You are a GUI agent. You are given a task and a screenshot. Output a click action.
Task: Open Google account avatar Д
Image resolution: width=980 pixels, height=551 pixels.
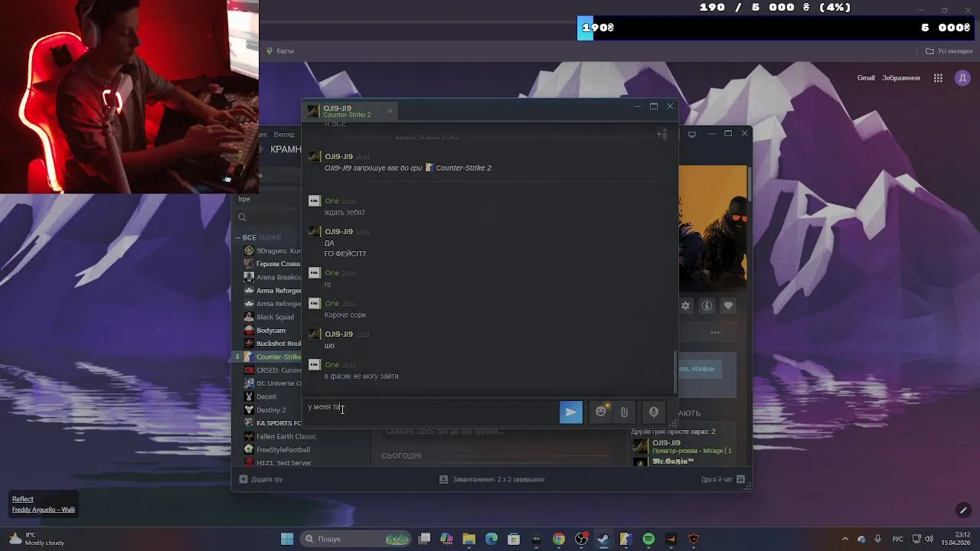[x=962, y=78]
